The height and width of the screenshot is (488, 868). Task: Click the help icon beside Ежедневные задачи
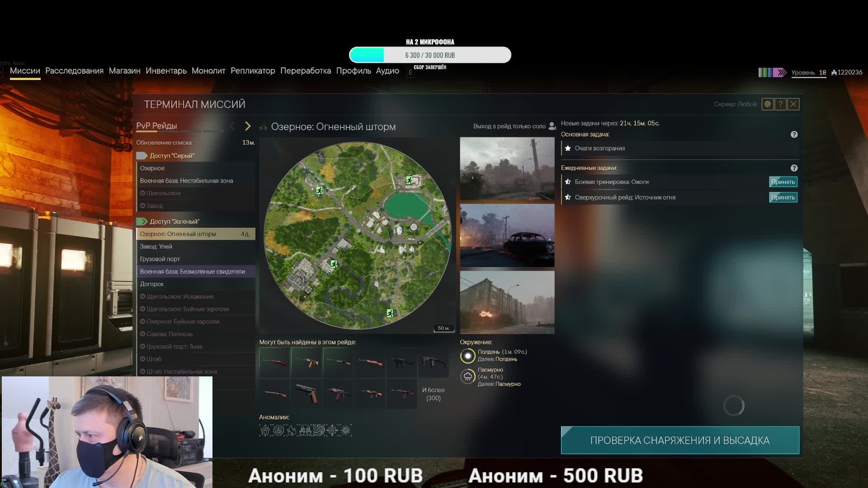click(x=794, y=168)
